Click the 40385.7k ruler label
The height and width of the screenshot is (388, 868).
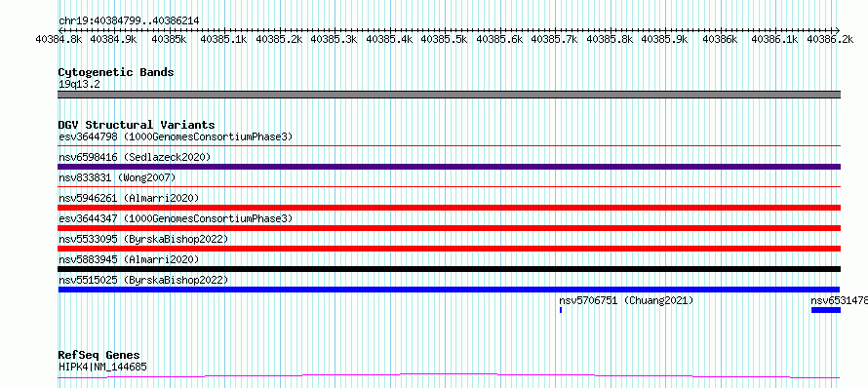[x=555, y=39]
